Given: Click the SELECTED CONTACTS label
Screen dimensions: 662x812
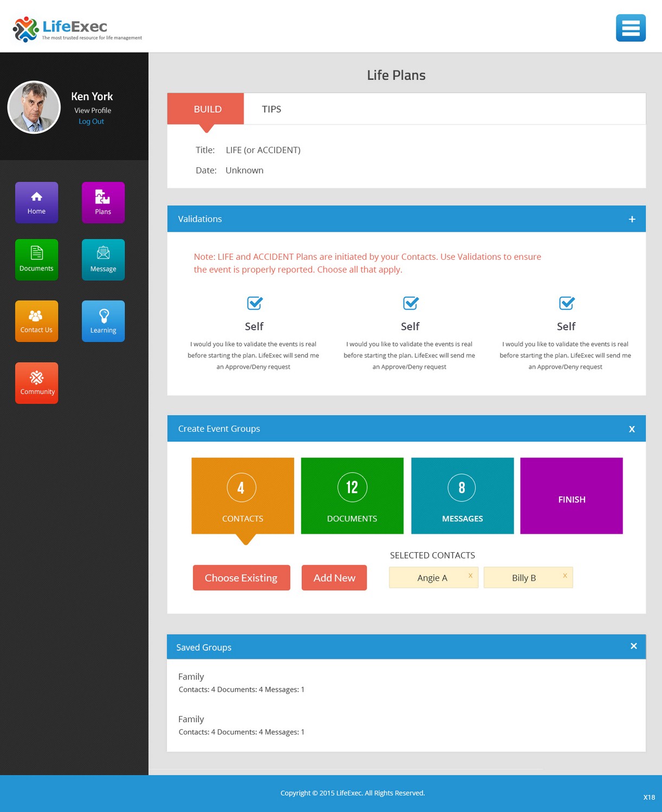Looking at the screenshot, I should [x=432, y=555].
